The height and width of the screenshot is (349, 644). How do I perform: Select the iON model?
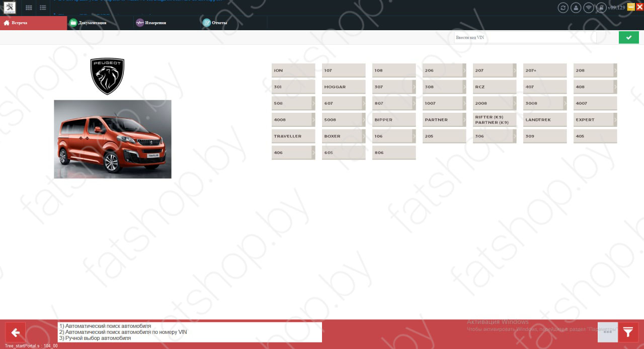(x=293, y=71)
